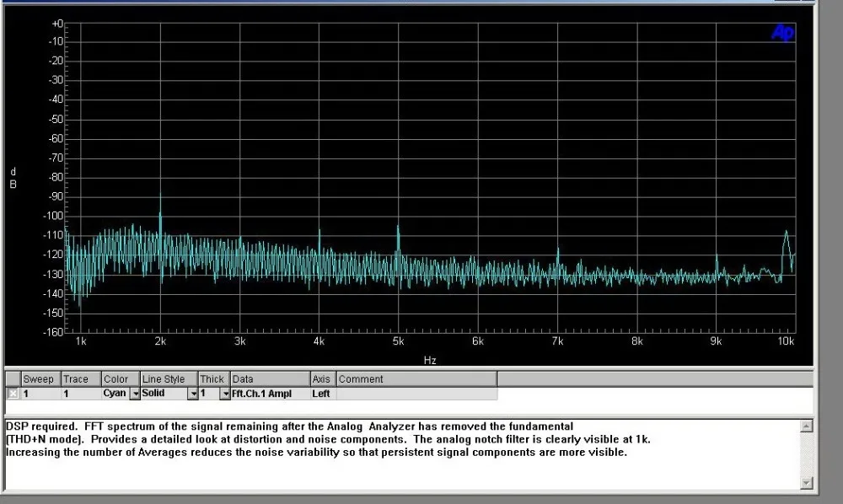Open the Thick value dropdown arrow
Screen dimensions: 843x504
[x=225, y=394]
